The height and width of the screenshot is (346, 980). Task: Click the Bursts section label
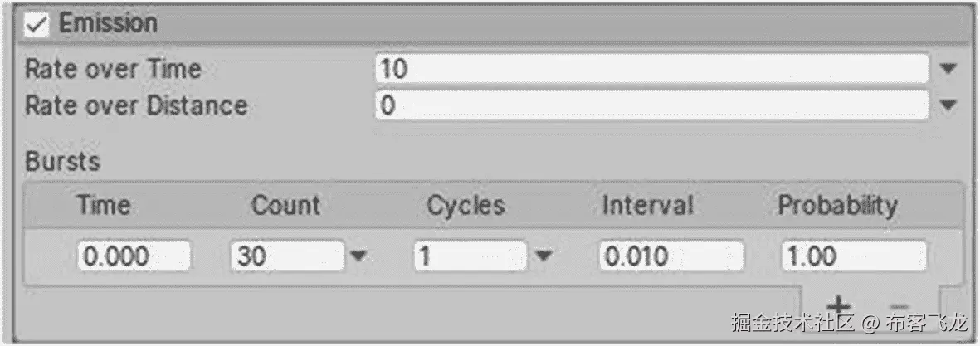click(x=62, y=161)
